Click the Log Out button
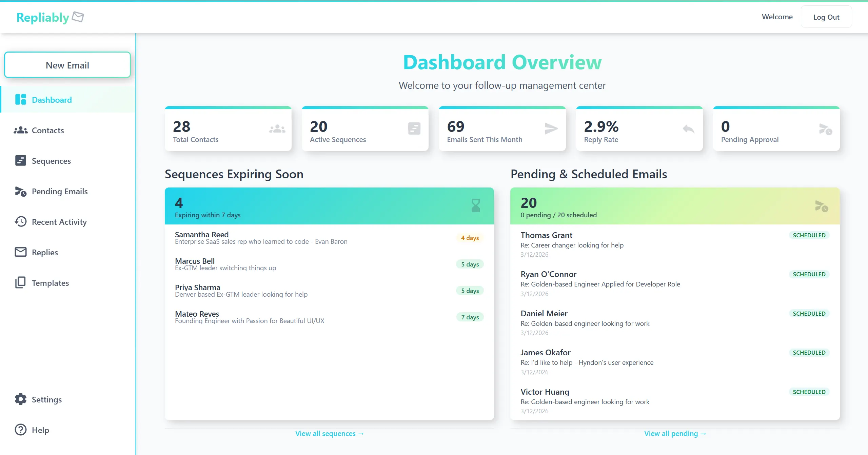The height and width of the screenshot is (455, 868). pos(826,16)
